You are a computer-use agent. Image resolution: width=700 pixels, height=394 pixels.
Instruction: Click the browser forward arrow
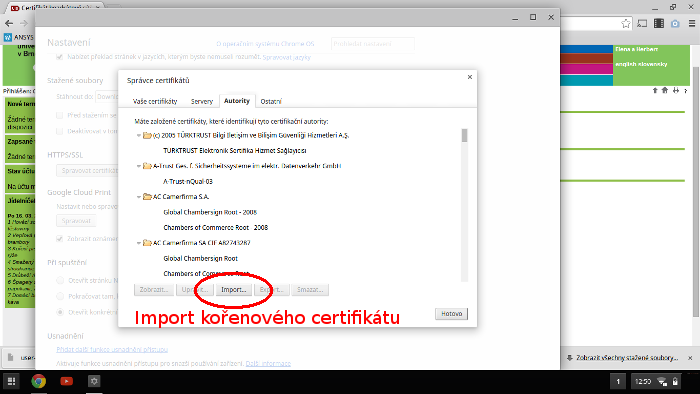coord(24,23)
